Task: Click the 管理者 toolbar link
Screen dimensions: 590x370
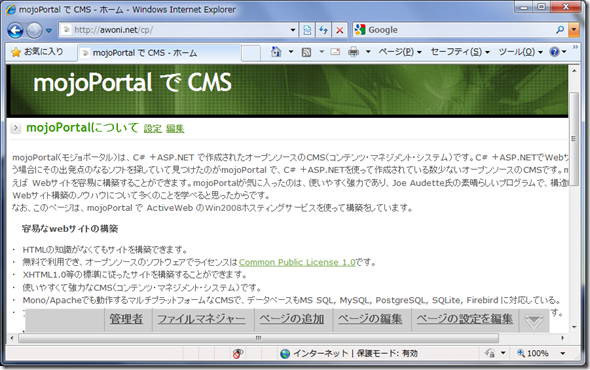Action: click(x=126, y=319)
